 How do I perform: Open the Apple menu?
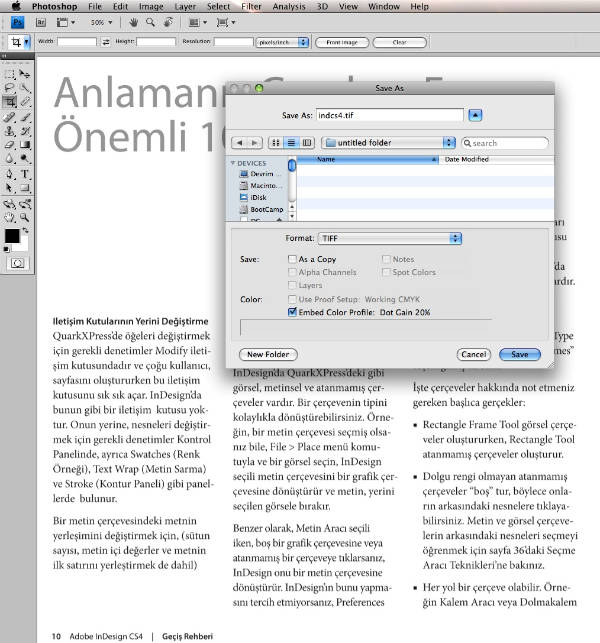[x=15, y=6]
